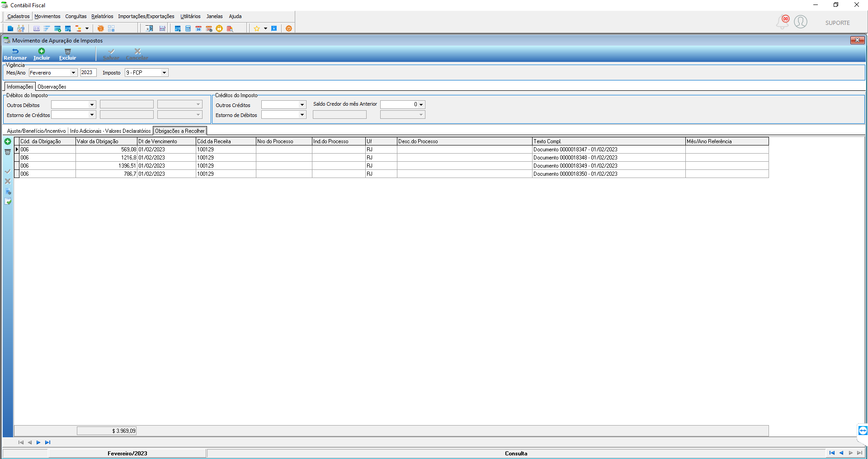
Task: Open the Relatórios menu
Action: [102, 16]
